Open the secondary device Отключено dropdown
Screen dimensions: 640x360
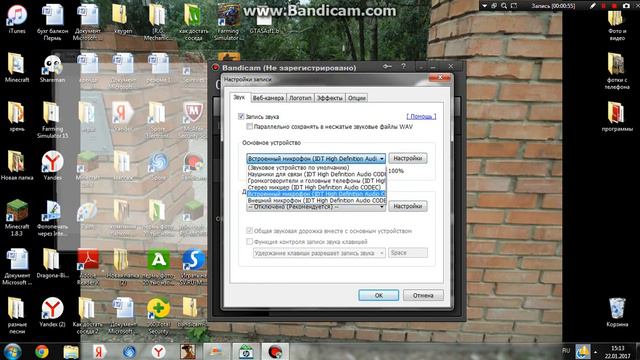pyautogui.click(x=316, y=207)
